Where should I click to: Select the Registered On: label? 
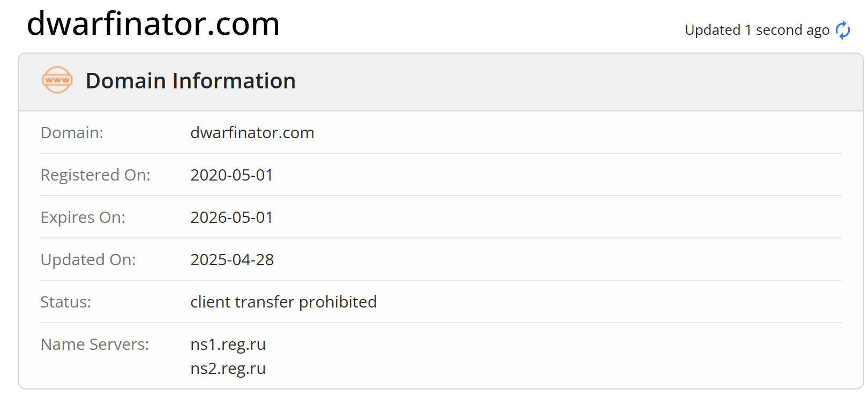click(x=95, y=175)
